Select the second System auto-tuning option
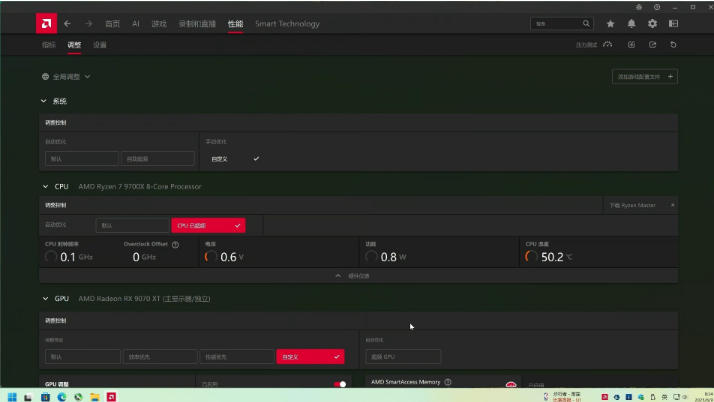 [x=158, y=159]
